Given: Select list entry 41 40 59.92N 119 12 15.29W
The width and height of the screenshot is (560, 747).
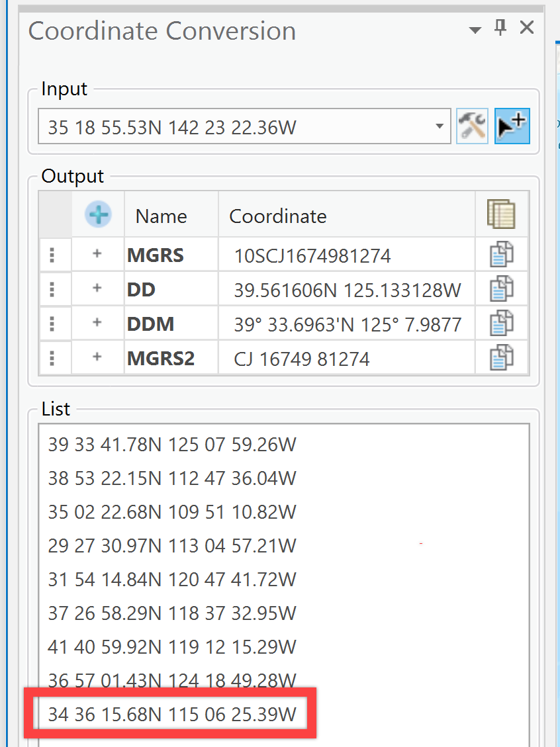Looking at the screenshot, I should coord(172,647).
